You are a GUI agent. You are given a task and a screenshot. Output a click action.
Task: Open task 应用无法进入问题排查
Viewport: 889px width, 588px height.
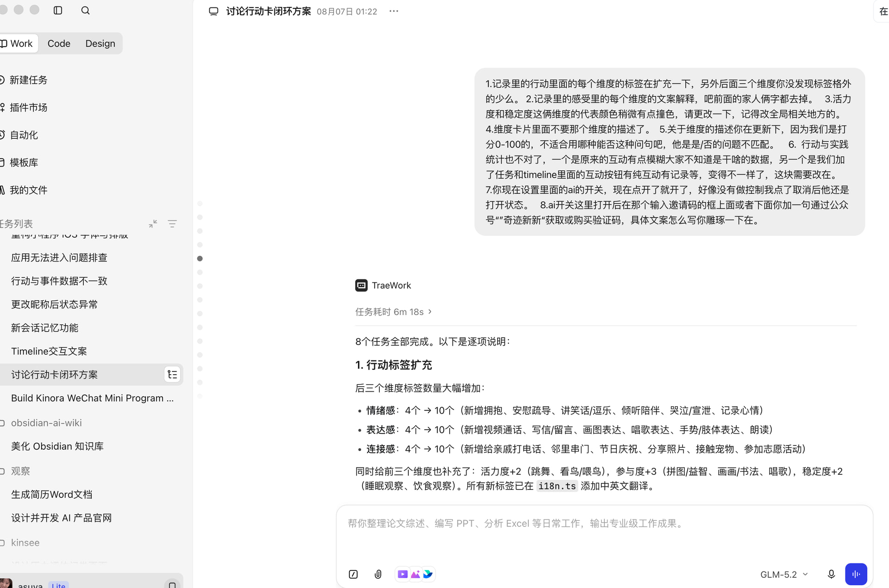click(x=59, y=258)
